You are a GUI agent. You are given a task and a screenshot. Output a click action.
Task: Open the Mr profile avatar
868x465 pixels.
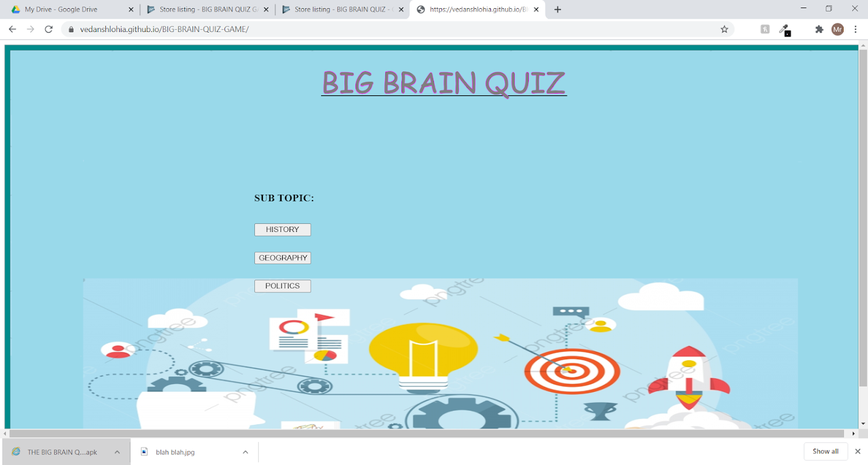(838, 29)
